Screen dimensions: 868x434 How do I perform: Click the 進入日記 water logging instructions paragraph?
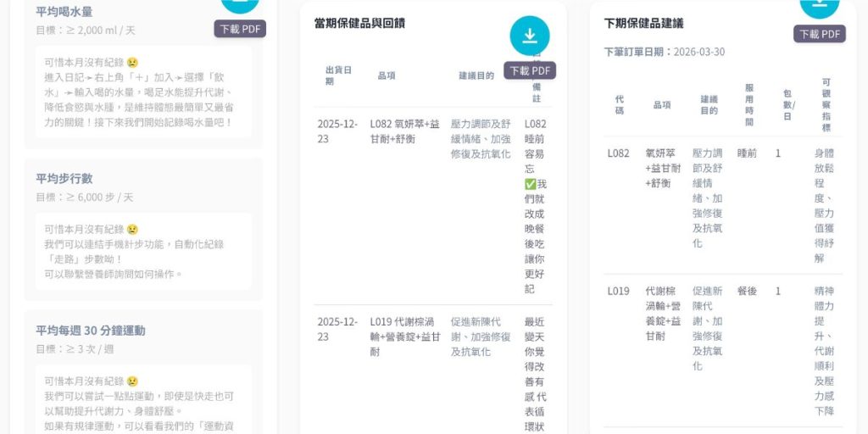139,100
